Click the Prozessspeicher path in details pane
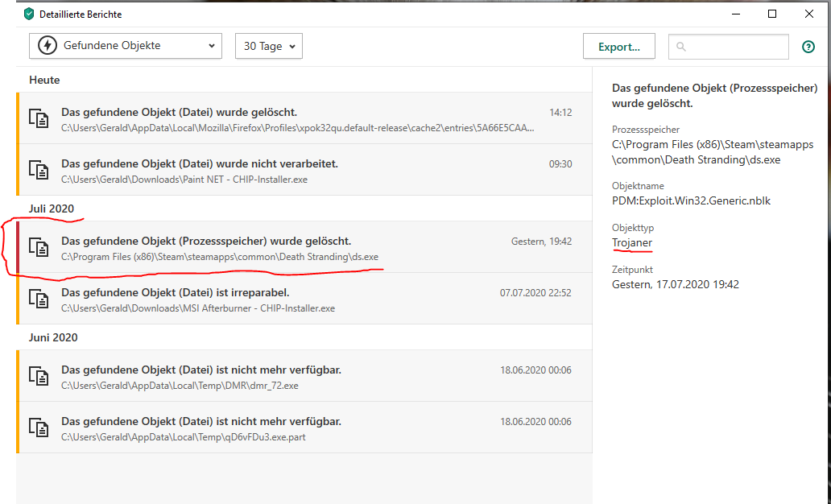831x504 pixels. [713, 152]
